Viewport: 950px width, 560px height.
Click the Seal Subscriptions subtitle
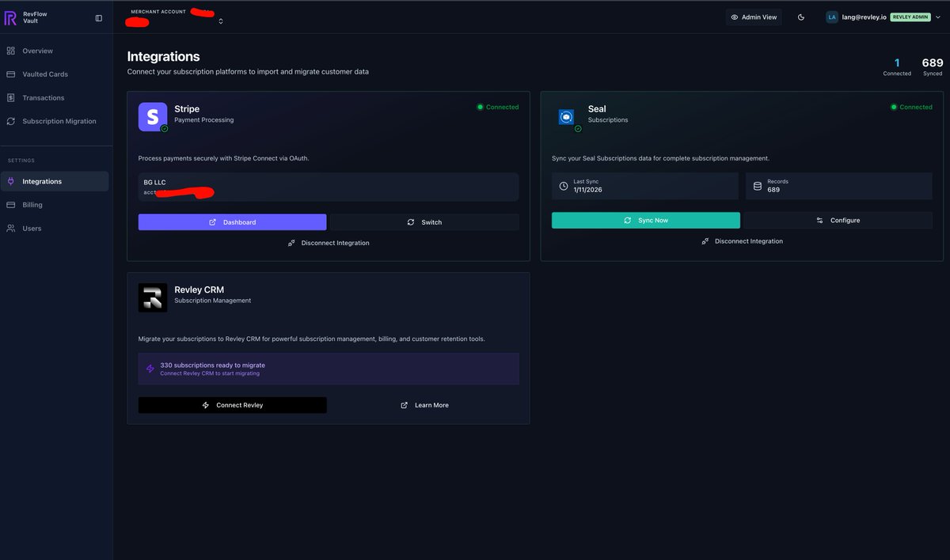pyautogui.click(x=608, y=120)
